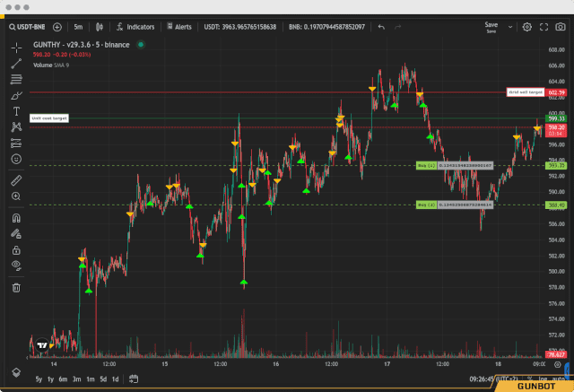The image size is (574, 392).
Task: Click the USDT-BNB symbol search field
Action: tap(27, 27)
